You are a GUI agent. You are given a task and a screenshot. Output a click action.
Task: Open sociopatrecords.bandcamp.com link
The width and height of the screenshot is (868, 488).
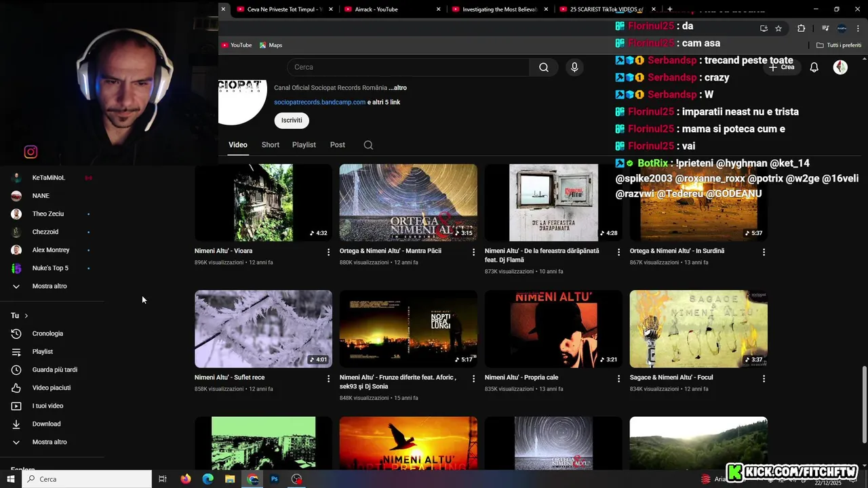tap(319, 102)
